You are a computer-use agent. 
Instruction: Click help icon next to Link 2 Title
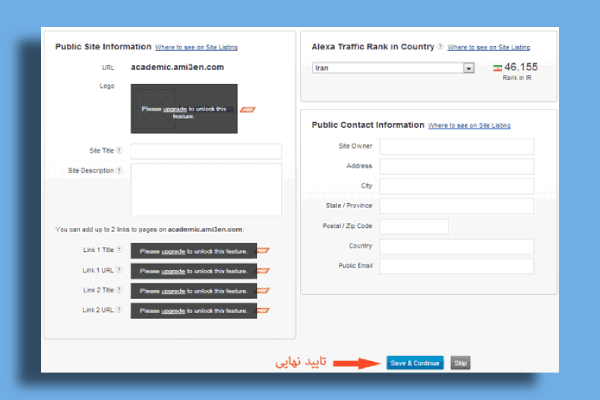(120, 290)
